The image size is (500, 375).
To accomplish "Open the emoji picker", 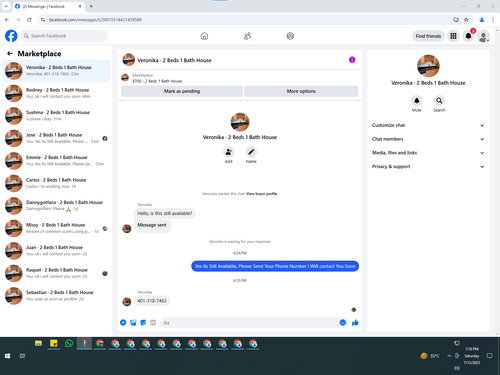I will [342, 322].
